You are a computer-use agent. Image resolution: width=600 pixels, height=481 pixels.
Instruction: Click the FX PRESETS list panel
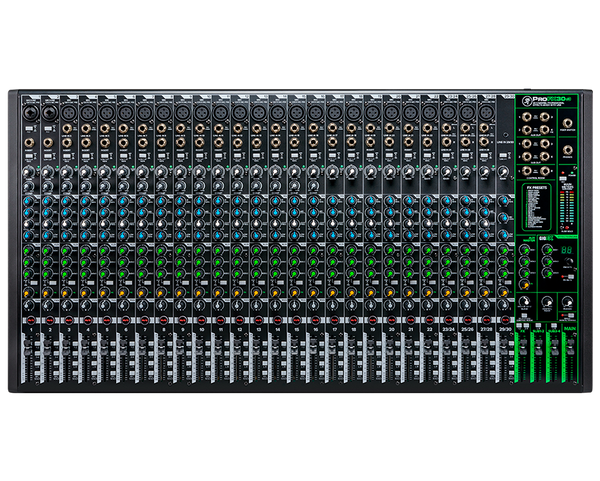point(536,207)
